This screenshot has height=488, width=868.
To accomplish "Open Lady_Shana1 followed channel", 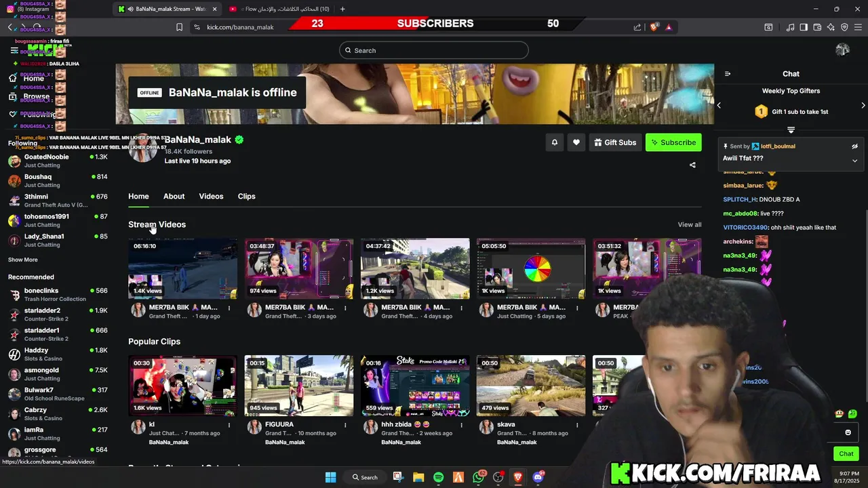I will [58, 240].
